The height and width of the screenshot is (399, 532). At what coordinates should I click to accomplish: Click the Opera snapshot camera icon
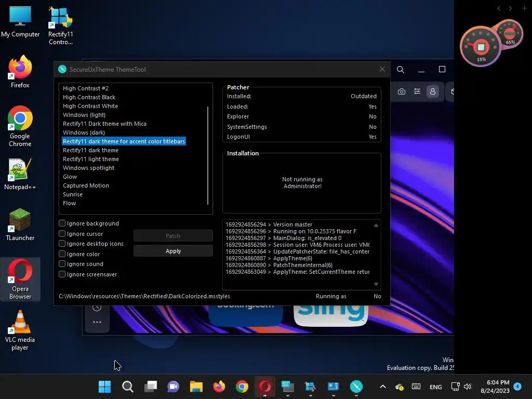coord(402,91)
